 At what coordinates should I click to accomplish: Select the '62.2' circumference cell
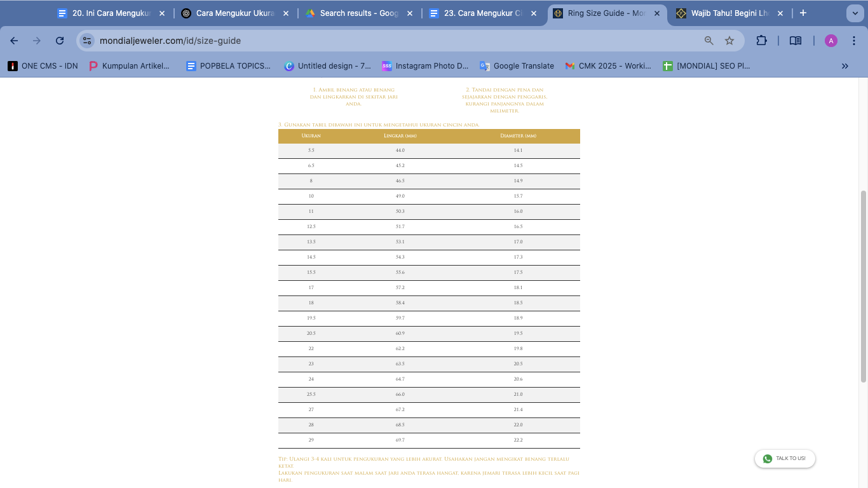coord(400,349)
